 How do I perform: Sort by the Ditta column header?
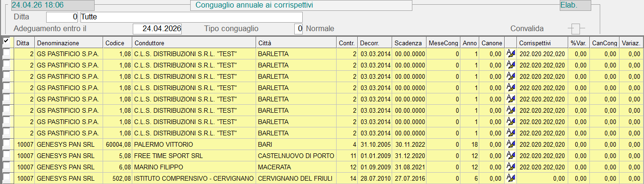pos(24,42)
